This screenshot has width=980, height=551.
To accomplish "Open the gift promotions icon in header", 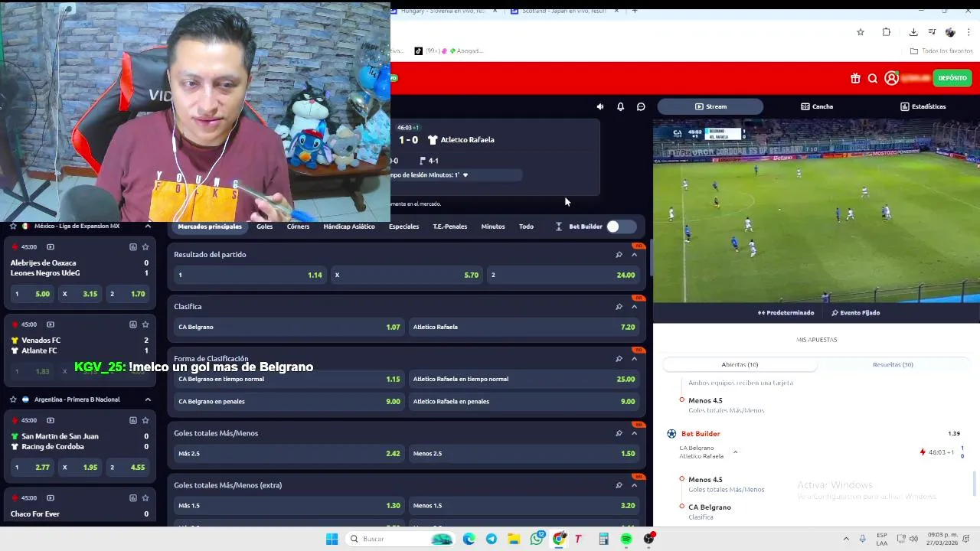I will [855, 78].
